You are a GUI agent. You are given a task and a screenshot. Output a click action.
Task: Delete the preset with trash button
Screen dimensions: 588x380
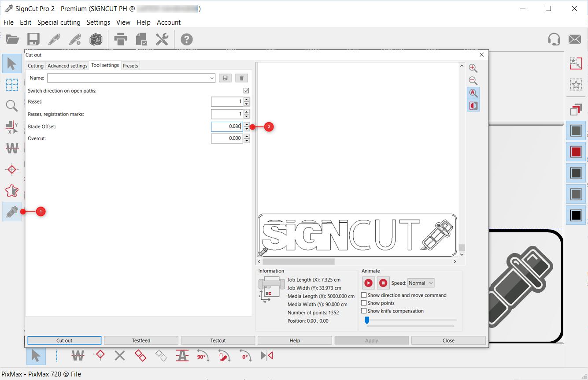tap(242, 78)
